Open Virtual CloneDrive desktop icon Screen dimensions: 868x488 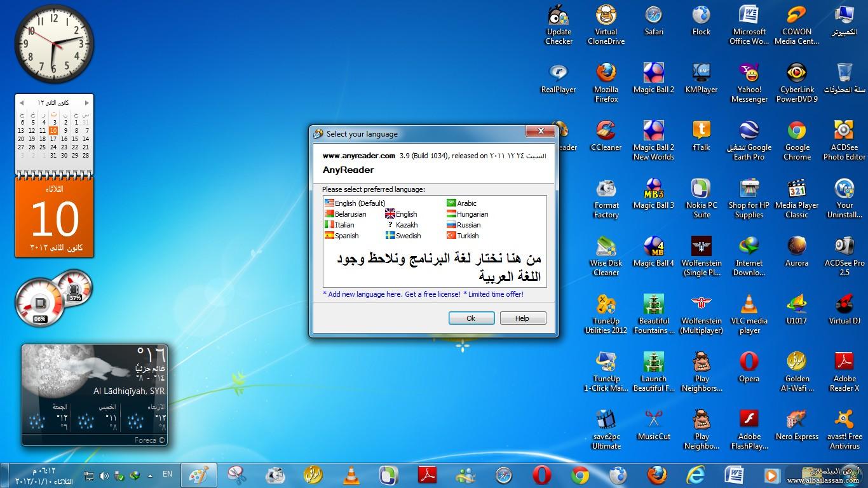(606, 25)
